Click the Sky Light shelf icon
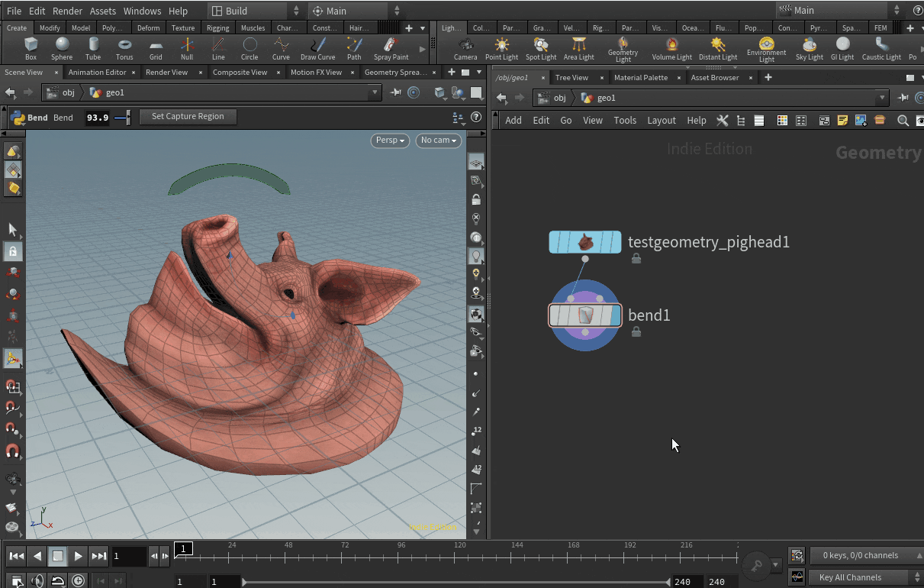 coord(810,47)
